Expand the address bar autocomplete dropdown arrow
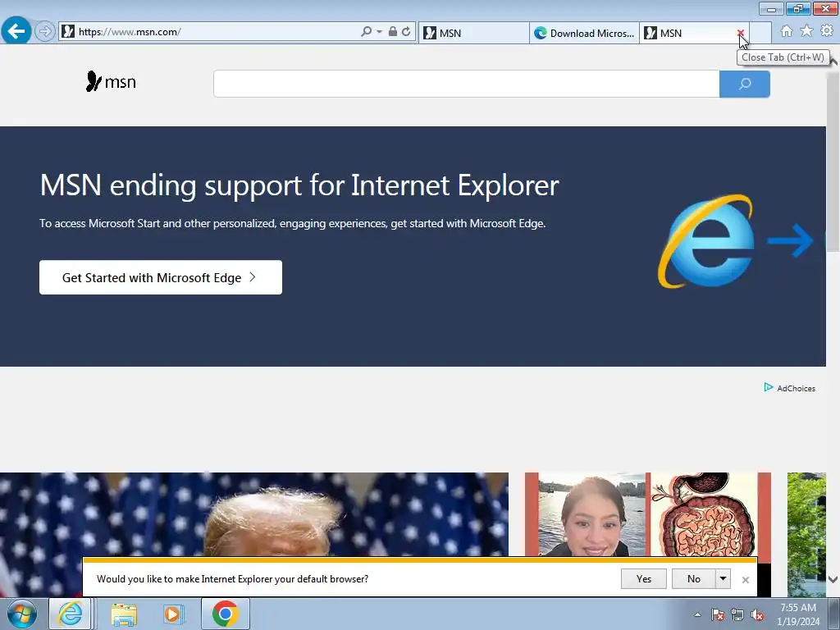The width and height of the screenshot is (840, 630). click(379, 32)
